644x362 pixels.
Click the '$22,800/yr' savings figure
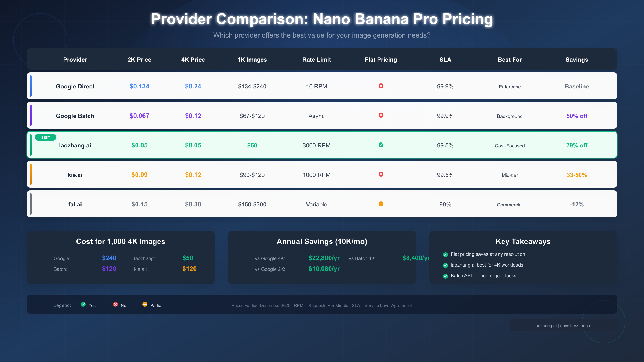pos(324,258)
